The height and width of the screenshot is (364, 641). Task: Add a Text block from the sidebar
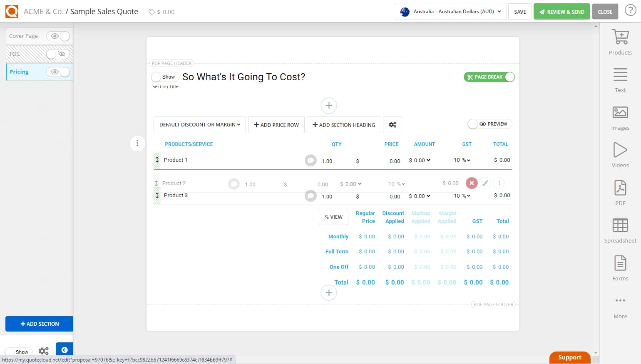[x=620, y=78]
